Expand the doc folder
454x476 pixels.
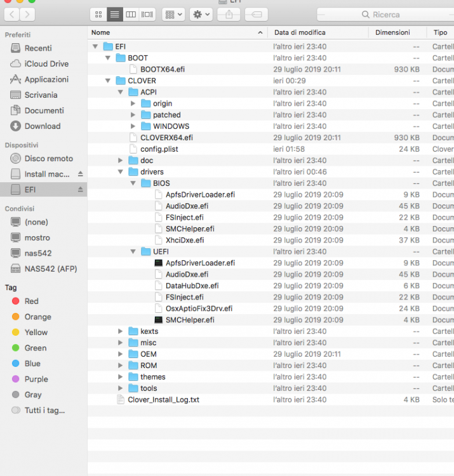(x=121, y=161)
